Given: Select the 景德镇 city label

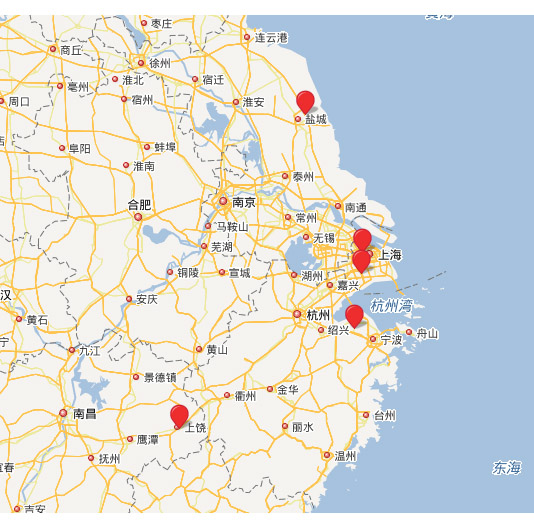Looking at the screenshot, I should coord(160,377).
